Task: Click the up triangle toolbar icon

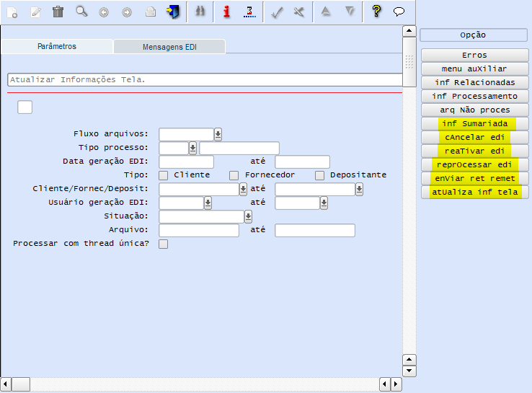Action: pos(326,12)
